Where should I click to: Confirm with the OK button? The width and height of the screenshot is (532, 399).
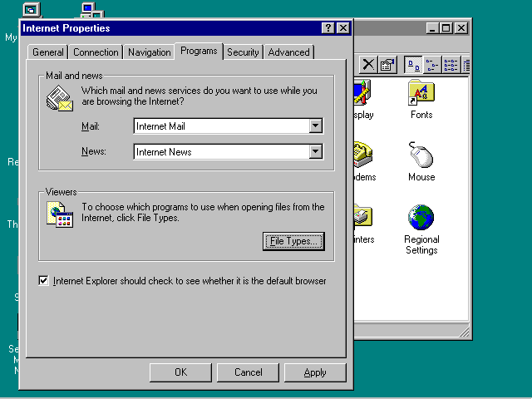180,372
